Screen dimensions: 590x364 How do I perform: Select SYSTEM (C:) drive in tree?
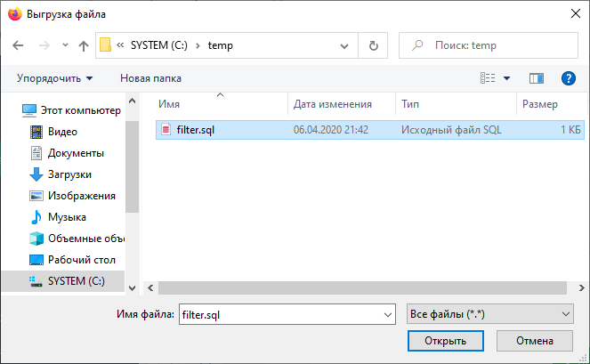63,281
